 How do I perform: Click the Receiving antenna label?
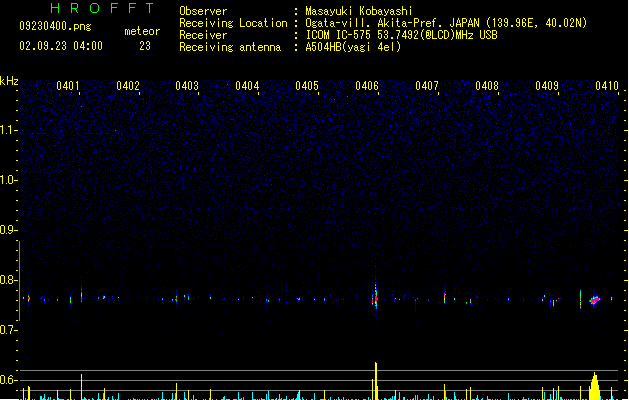click(x=230, y=47)
